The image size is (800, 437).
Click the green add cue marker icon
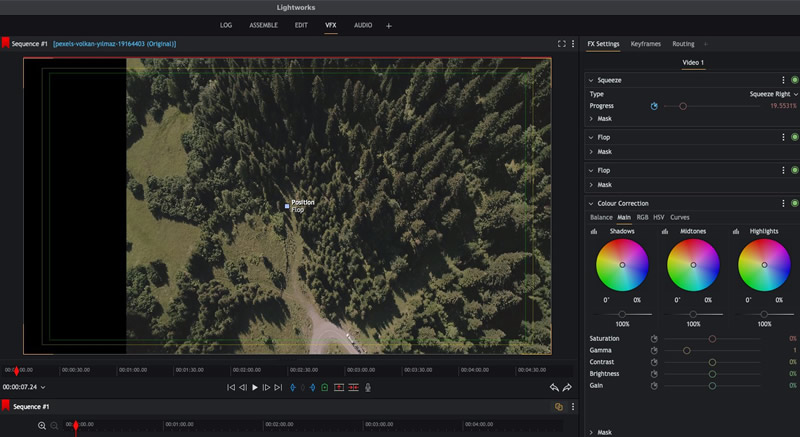(x=324, y=388)
